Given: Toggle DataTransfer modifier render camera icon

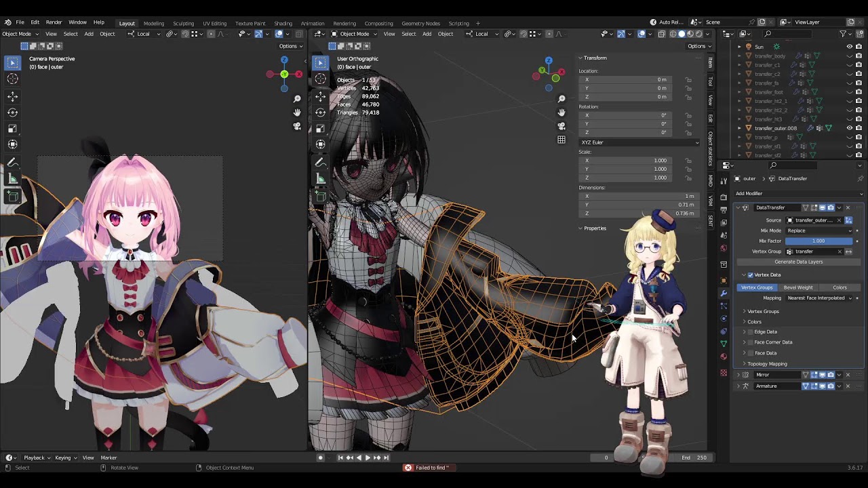Looking at the screenshot, I should point(831,207).
